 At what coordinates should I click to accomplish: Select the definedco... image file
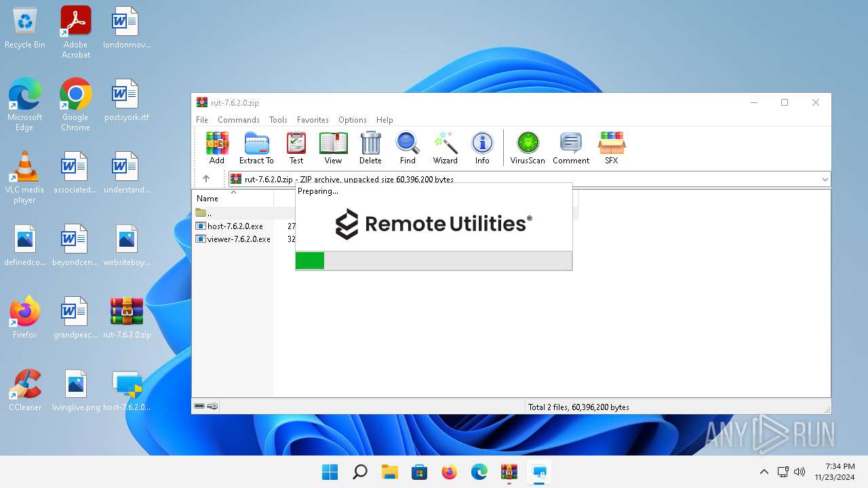pos(25,245)
